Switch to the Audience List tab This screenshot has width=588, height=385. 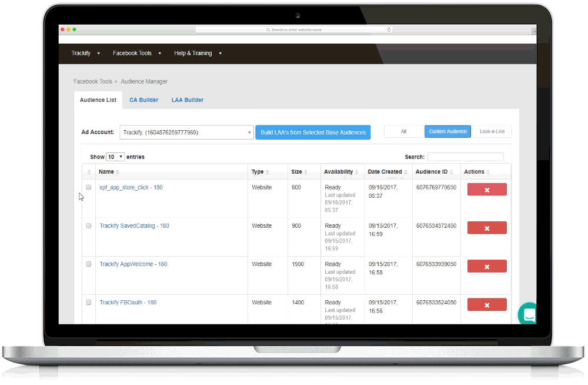pyautogui.click(x=98, y=100)
